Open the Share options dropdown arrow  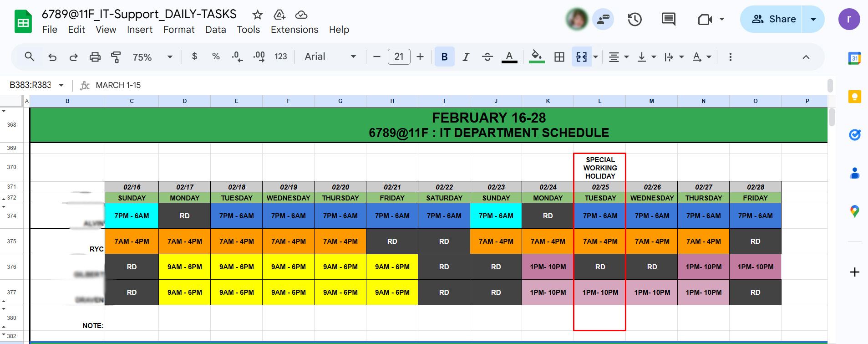point(813,19)
